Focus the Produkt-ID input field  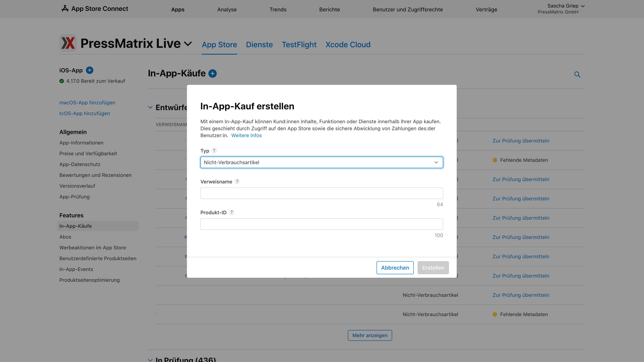click(321, 224)
